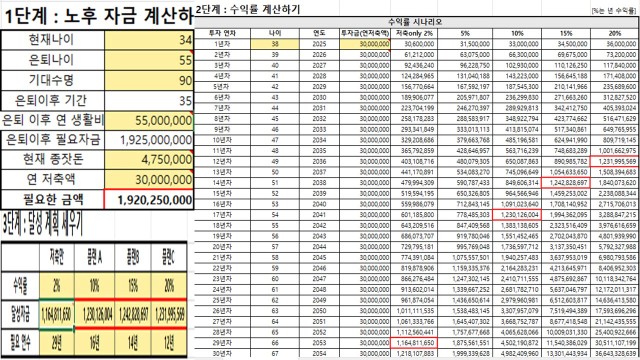The width and height of the screenshot is (640, 360).
Task: Select the 현재나이 value cell showing 34
Action: pyautogui.click(x=149, y=40)
